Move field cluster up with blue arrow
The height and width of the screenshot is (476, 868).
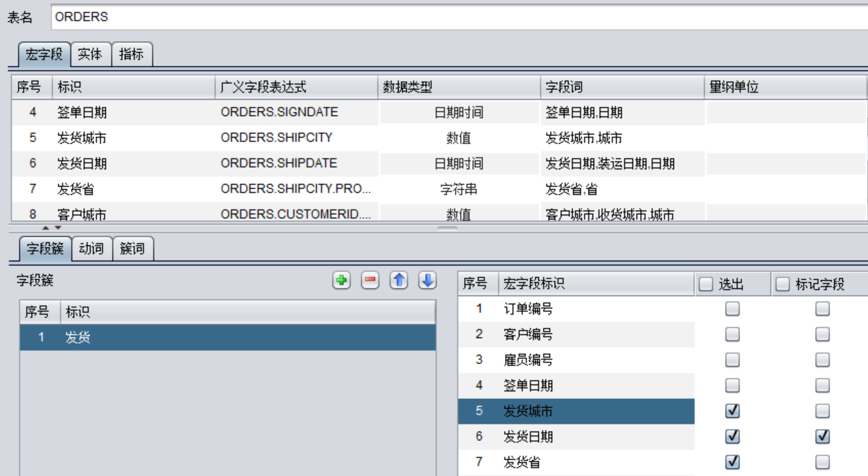[x=399, y=280]
